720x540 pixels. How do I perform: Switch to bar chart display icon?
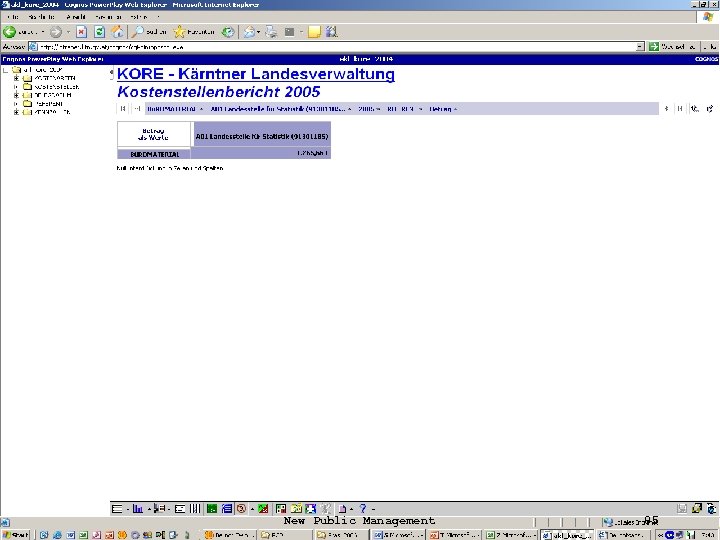[138, 509]
